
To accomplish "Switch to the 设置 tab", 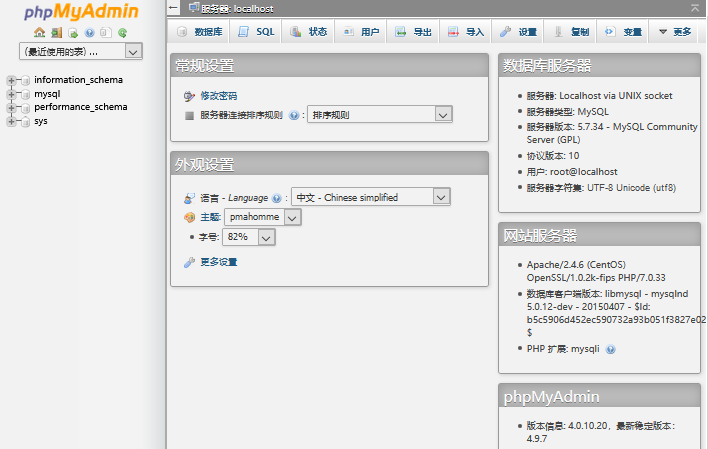I will click(x=518, y=32).
